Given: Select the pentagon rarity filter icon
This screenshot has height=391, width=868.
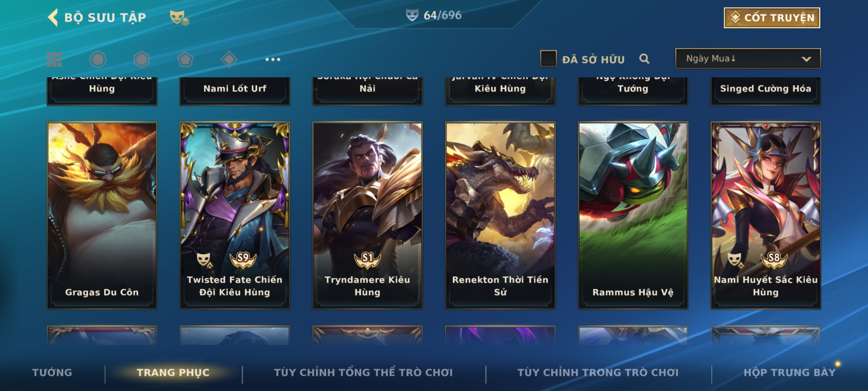Looking at the screenshot, I should tap(185, 59).
